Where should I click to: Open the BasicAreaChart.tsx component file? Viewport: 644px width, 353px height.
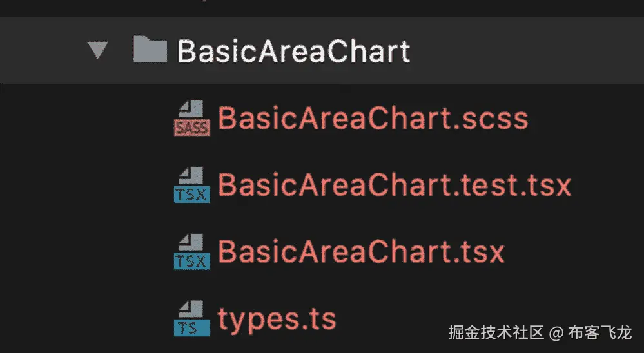(x=361, y=253)
